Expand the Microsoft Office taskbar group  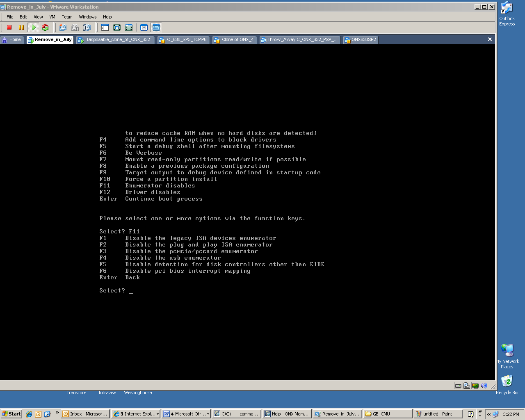pyautogui.click(x=187, y=414)
